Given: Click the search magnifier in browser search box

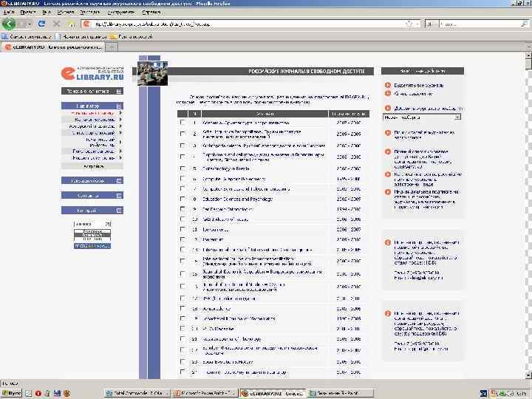Looking at the screenshot, I should [x=524, y=24].
